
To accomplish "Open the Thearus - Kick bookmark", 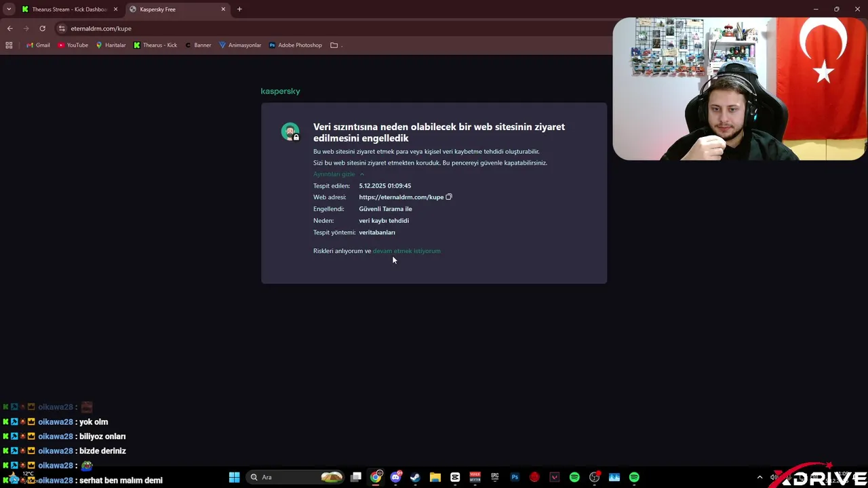I will coord(155,45).
